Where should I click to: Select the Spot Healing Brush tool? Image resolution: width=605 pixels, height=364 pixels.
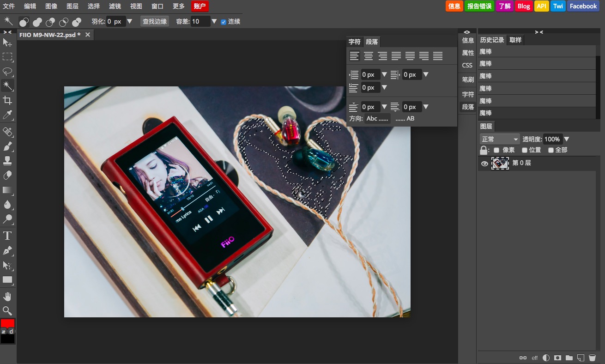click(x=7, y=132)
